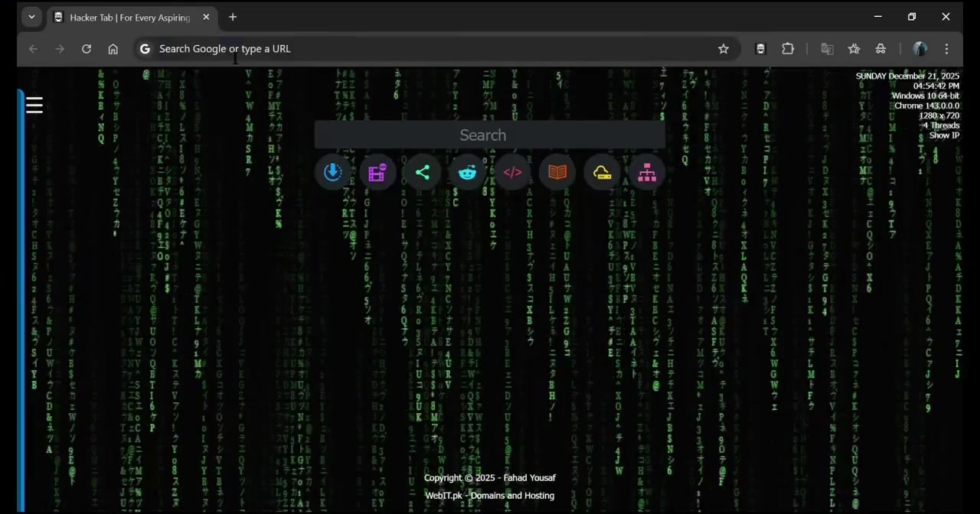Open the Extensions puzzle icon

(x=788, y=49)
